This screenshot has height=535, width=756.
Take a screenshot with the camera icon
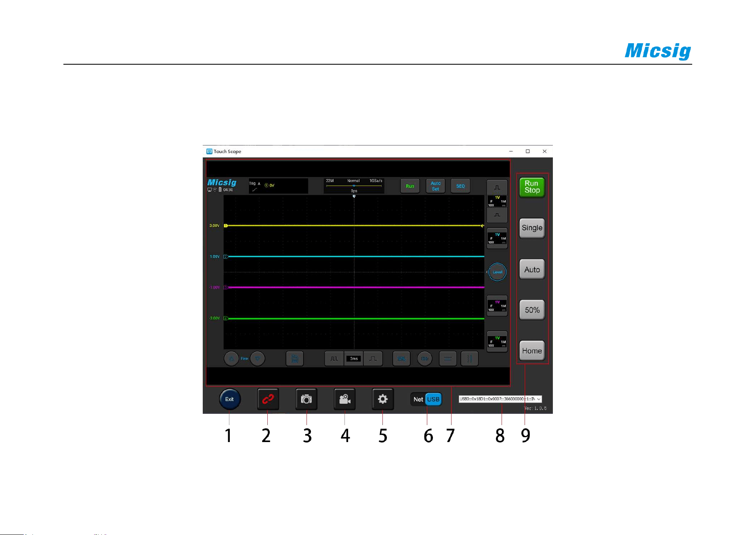pos(307,399)
